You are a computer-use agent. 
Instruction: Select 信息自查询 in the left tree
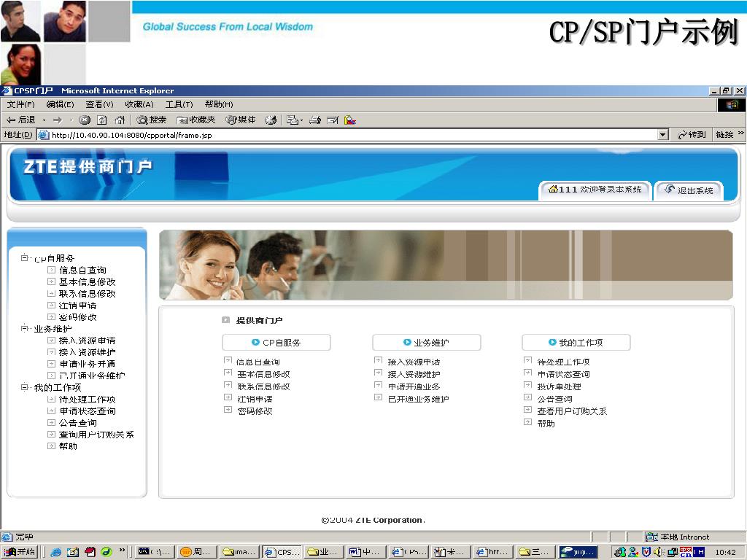tap(82, 270)
